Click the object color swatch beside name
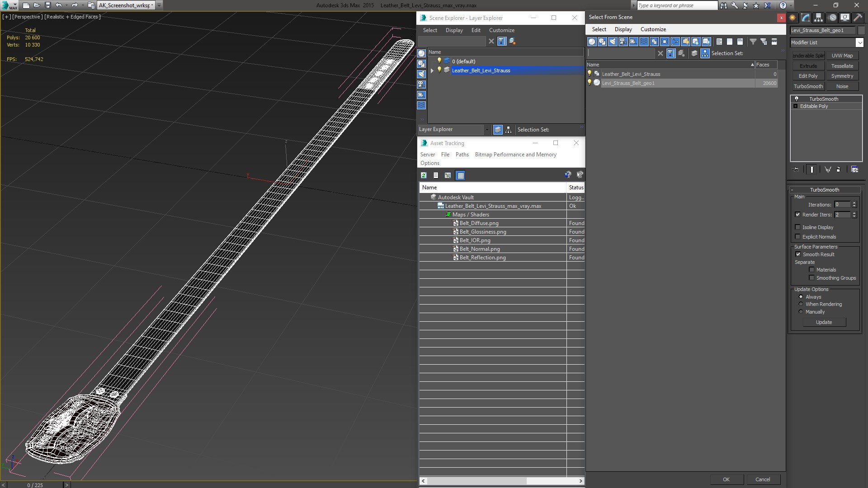This screenshot has height=488, width=868. (x=861, y=30)
